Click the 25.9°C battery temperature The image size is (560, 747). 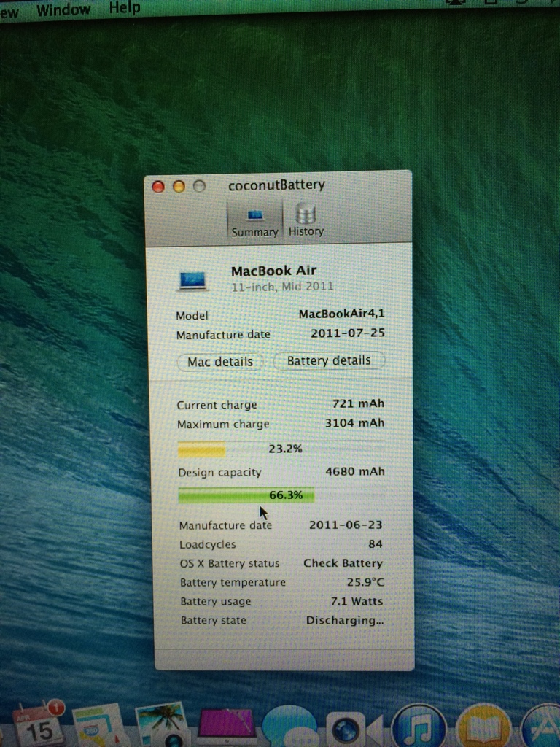tap(365, 582)
